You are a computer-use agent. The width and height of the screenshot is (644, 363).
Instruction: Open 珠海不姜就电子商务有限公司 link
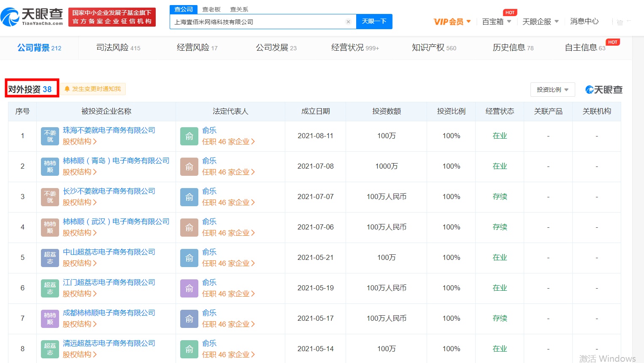109,131
